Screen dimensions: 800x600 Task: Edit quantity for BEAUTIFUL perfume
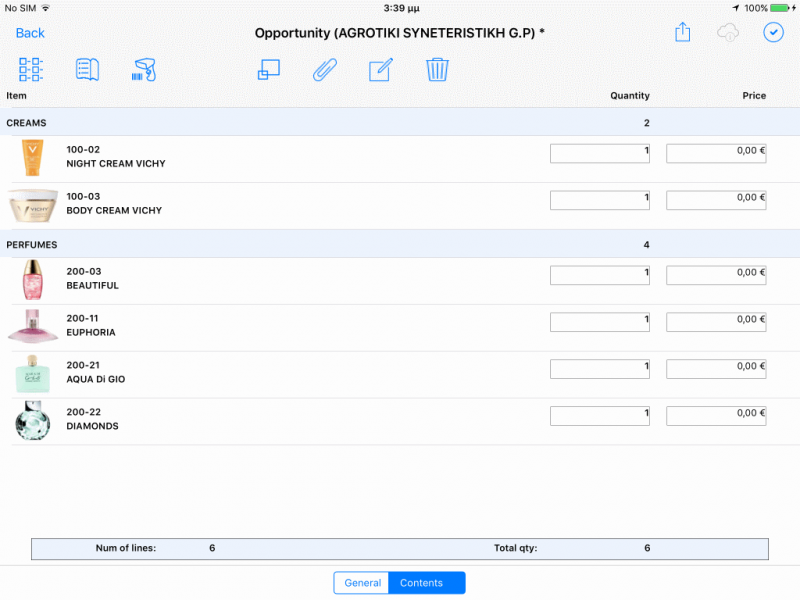click(x=599, y=276)
